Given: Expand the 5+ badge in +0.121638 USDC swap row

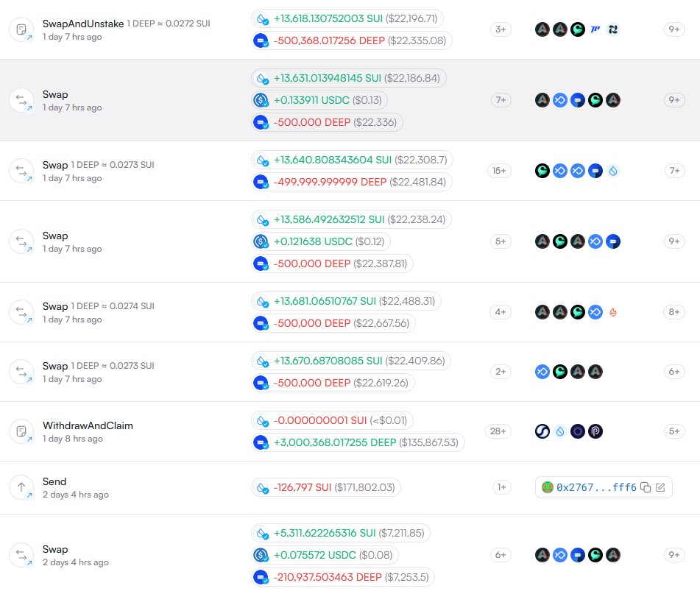Looking at the screenshot, I should (x=501, y=241).
